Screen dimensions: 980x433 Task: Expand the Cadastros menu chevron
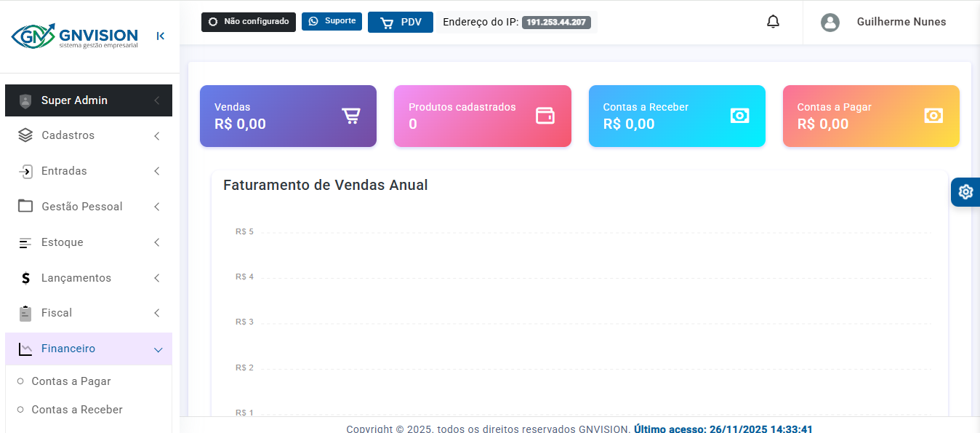tap(156, 136)
